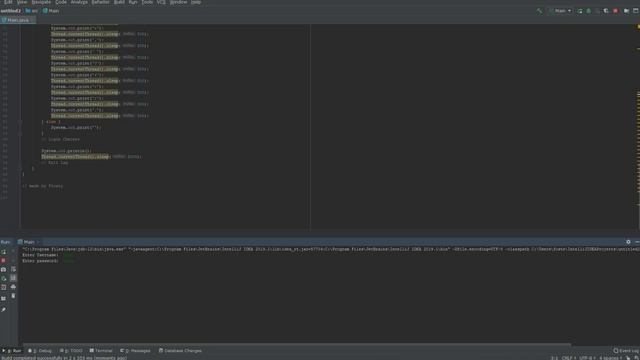Click the Clear All trash icon
The image size is (640, 360).
(13, 296)
